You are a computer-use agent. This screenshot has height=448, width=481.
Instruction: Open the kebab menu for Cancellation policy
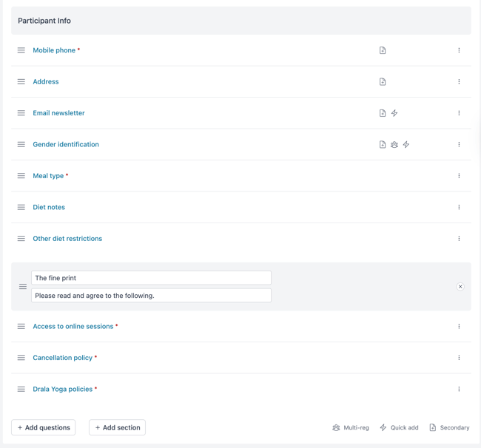tap(459, 358)
